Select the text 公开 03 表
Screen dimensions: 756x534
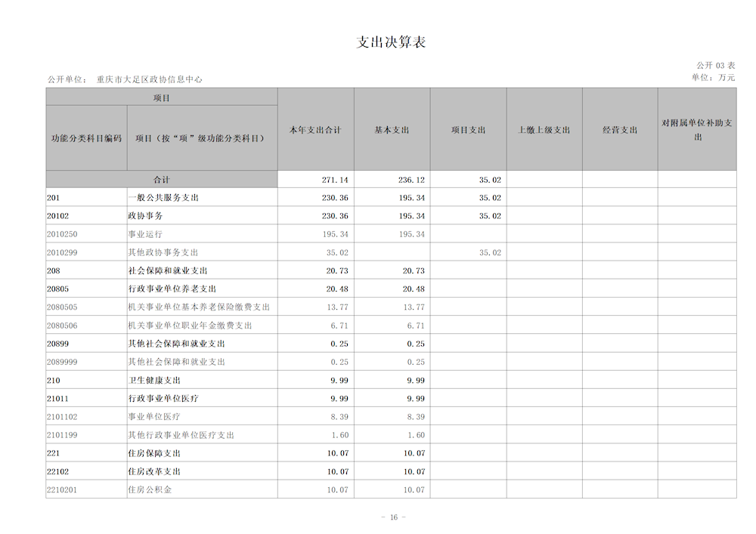pyautogui.click(x=715, y=66)
